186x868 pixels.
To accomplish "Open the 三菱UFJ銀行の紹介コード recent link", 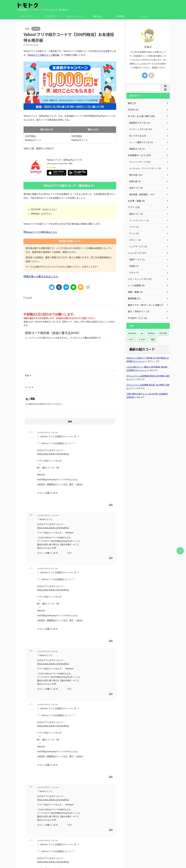I will click(x=147, y=395).
